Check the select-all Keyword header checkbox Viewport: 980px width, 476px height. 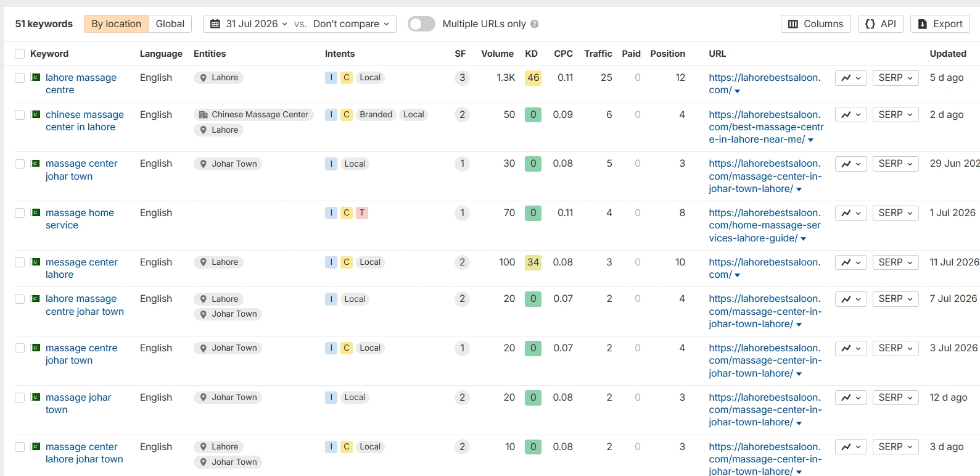[20, 54]
